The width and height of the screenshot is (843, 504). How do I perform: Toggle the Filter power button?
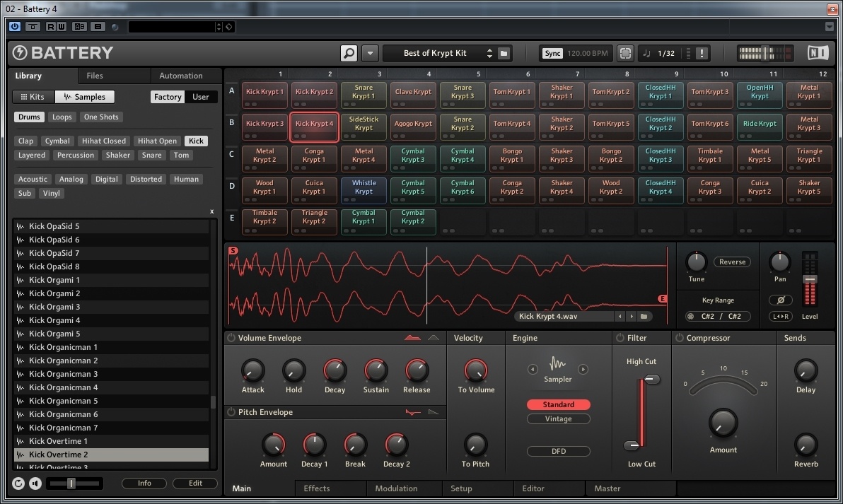[620, 337]
